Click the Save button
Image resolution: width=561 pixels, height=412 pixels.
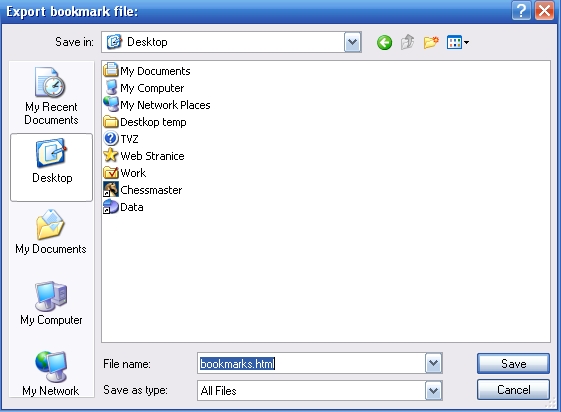click(513, 364)
